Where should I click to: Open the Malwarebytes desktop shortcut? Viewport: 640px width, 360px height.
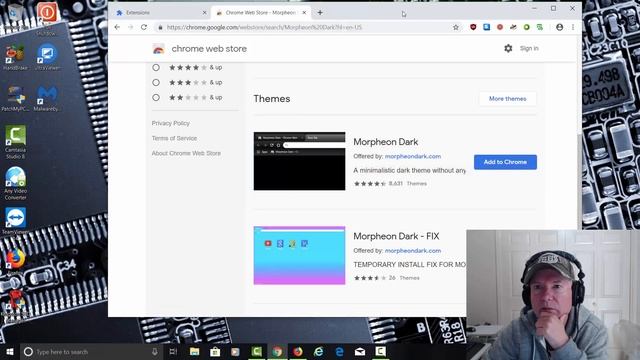47,98
